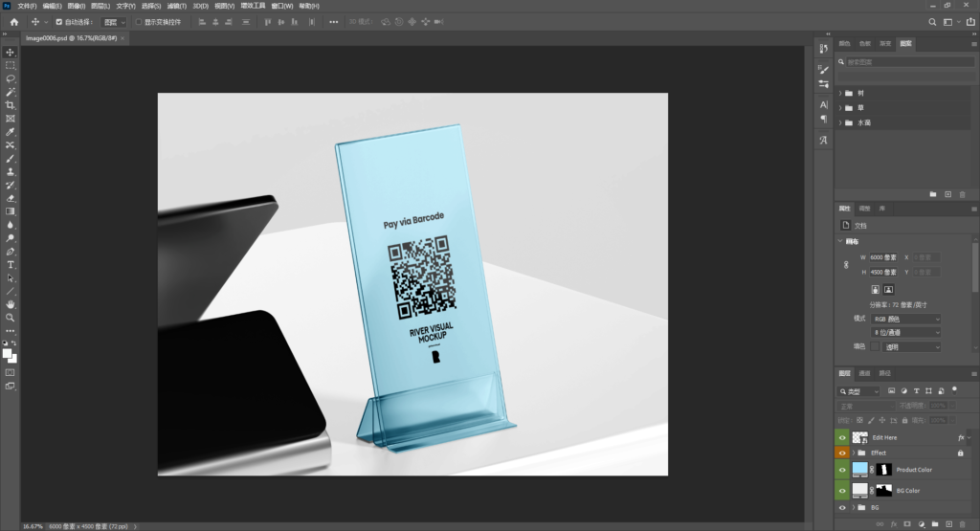Collapse the canvas section in Properties
This screenshot has height=531, width=980.
(840, 241)
